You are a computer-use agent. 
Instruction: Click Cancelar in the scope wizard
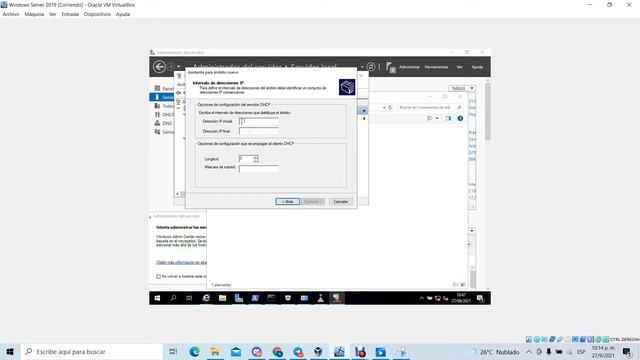click(340, 202)
